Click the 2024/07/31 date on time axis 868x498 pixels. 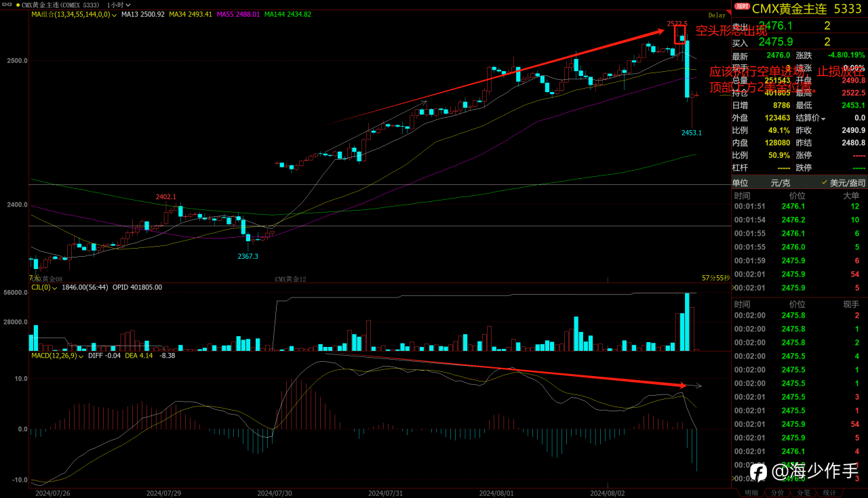point(385,493)
